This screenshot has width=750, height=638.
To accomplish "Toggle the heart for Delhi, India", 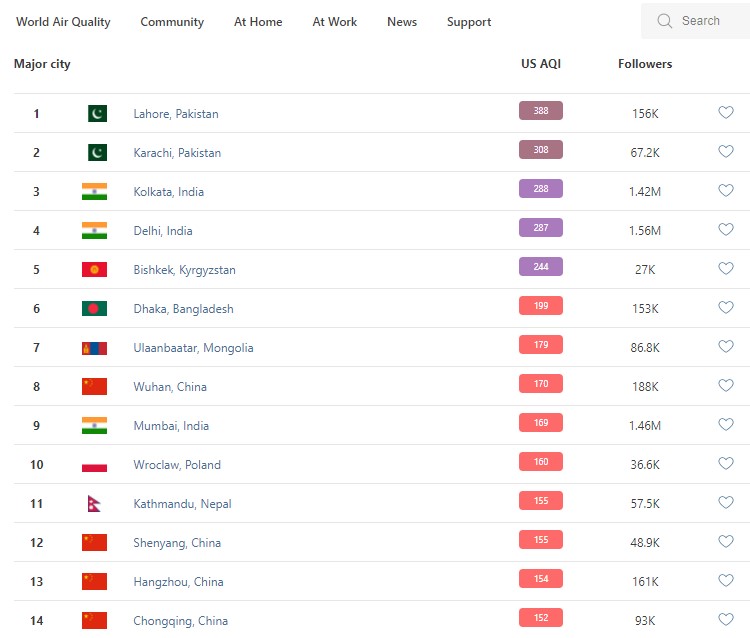I will [726, 230].
